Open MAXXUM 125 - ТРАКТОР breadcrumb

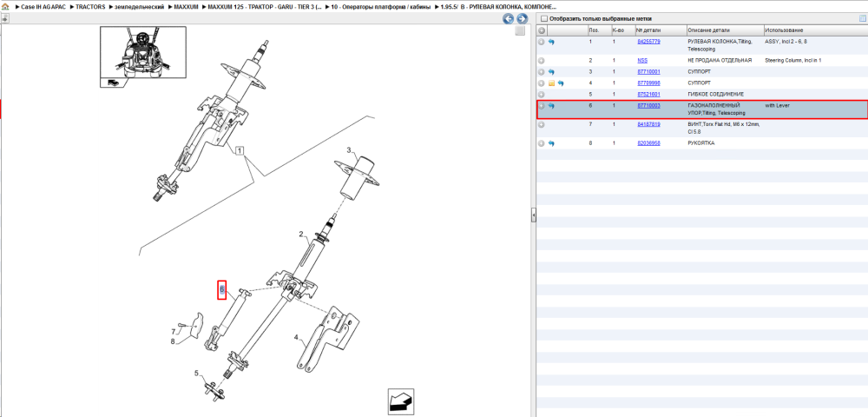[265, 7]
